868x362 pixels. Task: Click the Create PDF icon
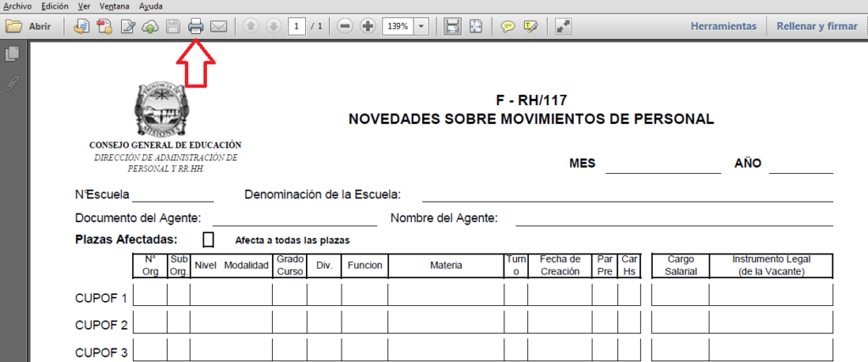(82, 26)
